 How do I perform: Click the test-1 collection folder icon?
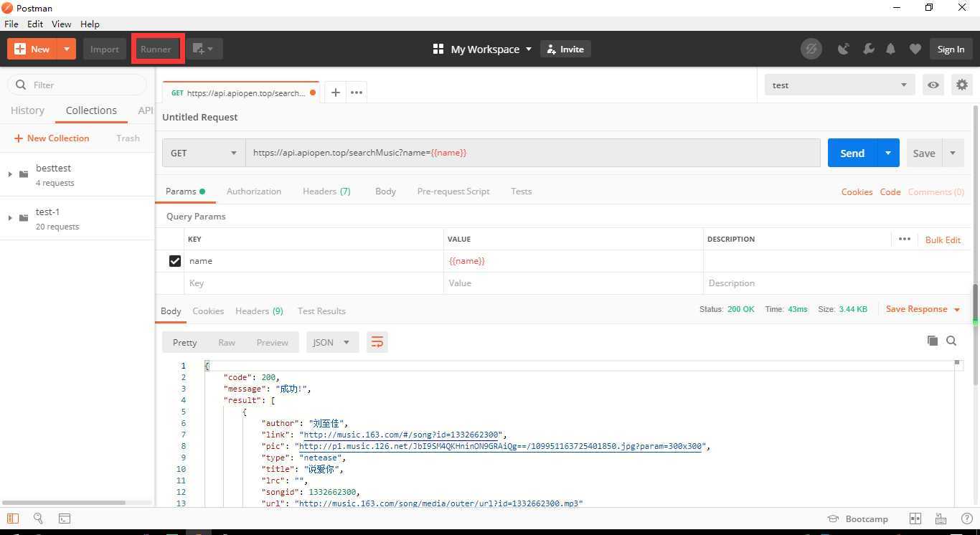click(x=24, y=217)
